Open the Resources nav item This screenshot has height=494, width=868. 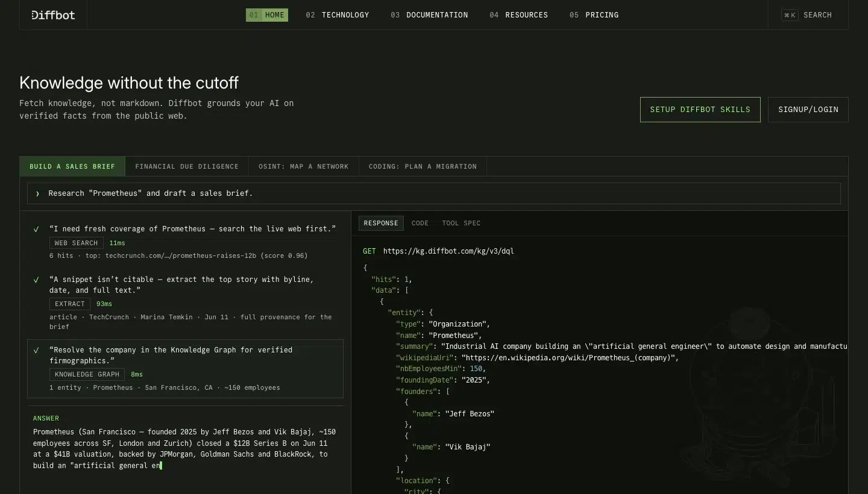pyautogui.click(x=518, y=15)
